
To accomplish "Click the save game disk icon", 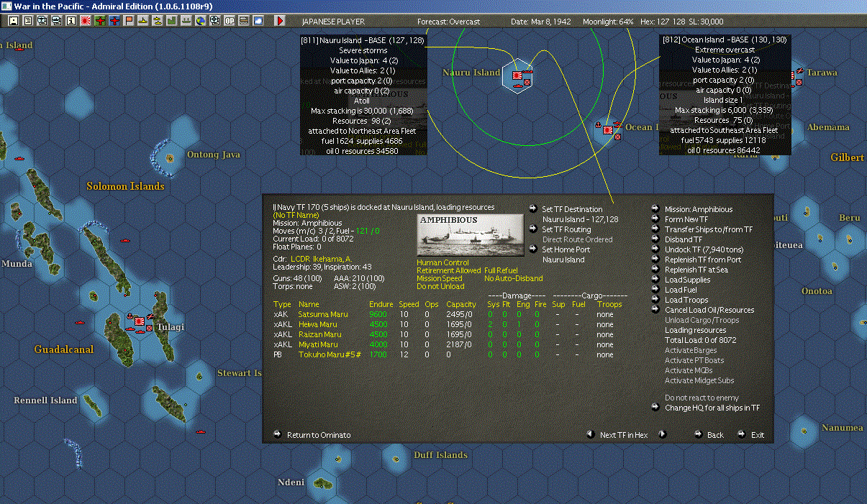I will [13, 21].
